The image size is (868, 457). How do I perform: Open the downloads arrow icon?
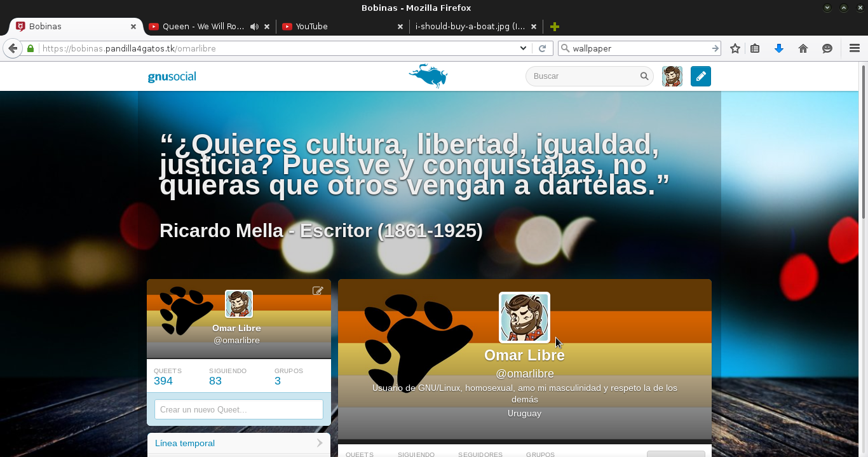point(779,48)
